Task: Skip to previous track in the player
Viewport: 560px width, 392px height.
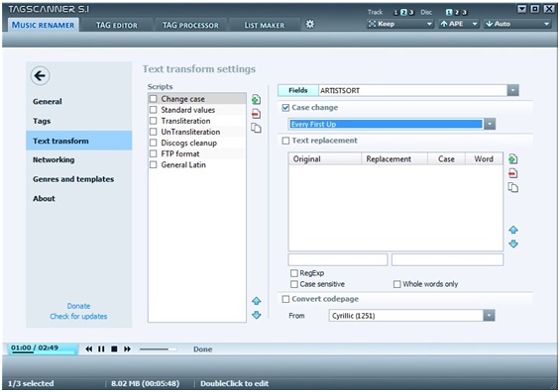Action: pos(89,348)
